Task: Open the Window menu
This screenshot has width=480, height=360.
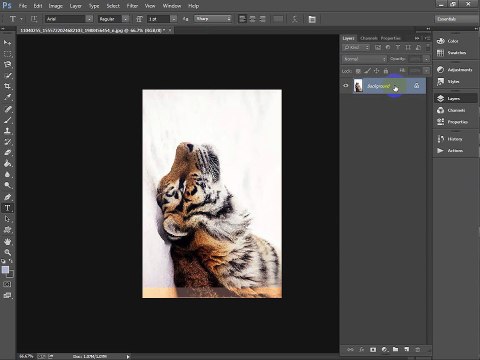Action: pos(172,6)
